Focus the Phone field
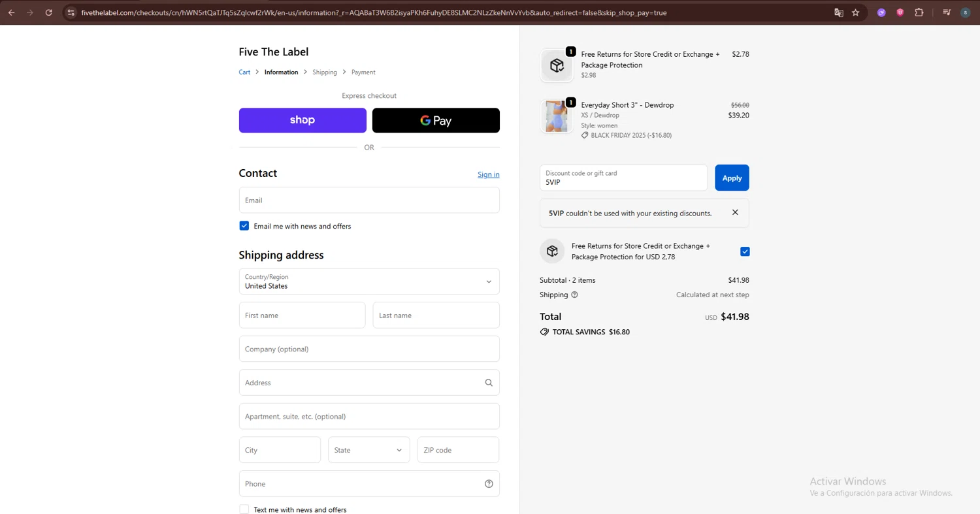This screenshot has width=980, height=514. tap(369, 484)
